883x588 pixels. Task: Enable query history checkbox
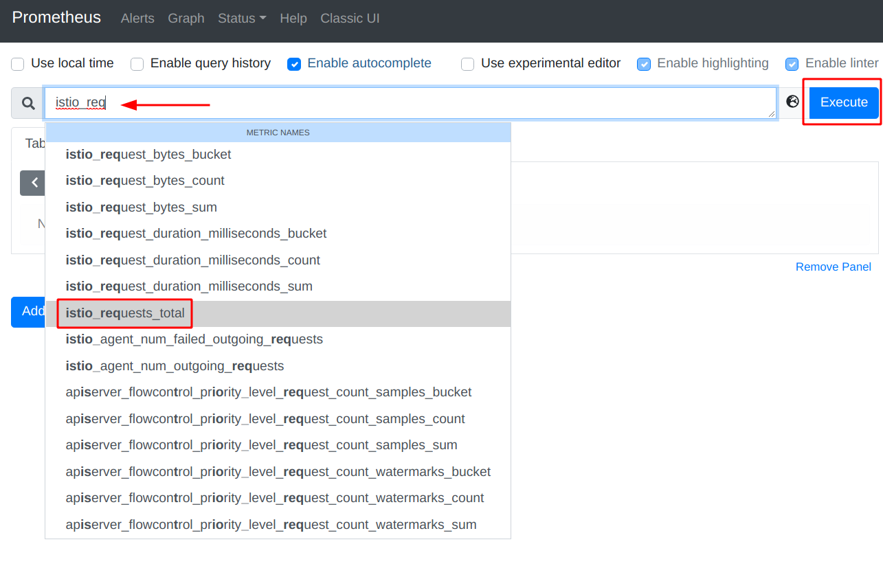(137, 64)
